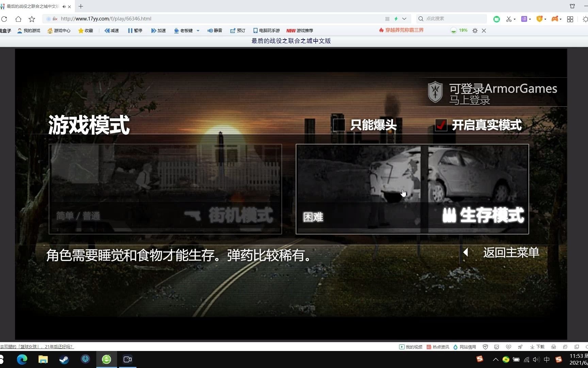Expand the address bar dropdown chevron

click(404, 19)
